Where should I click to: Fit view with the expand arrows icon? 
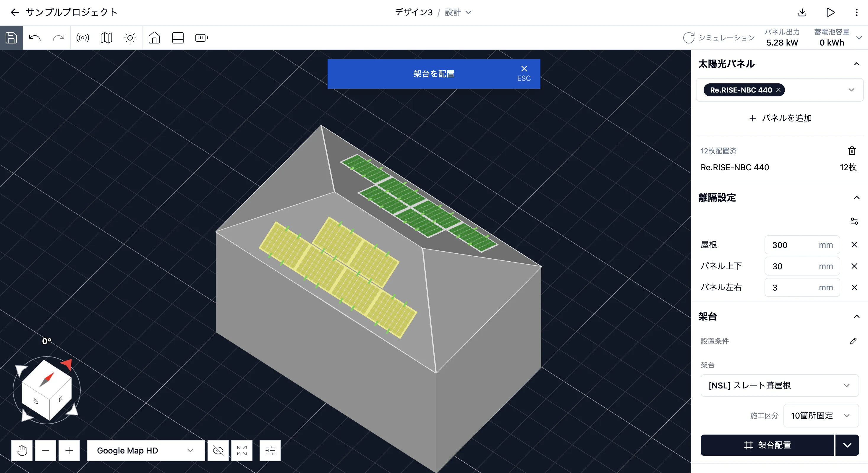[242, 451]
